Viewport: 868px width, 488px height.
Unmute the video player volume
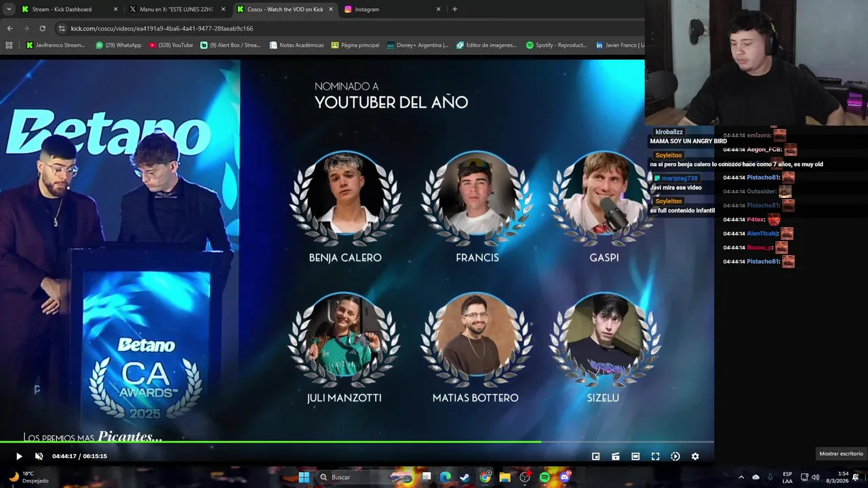[x=39, y=456]
